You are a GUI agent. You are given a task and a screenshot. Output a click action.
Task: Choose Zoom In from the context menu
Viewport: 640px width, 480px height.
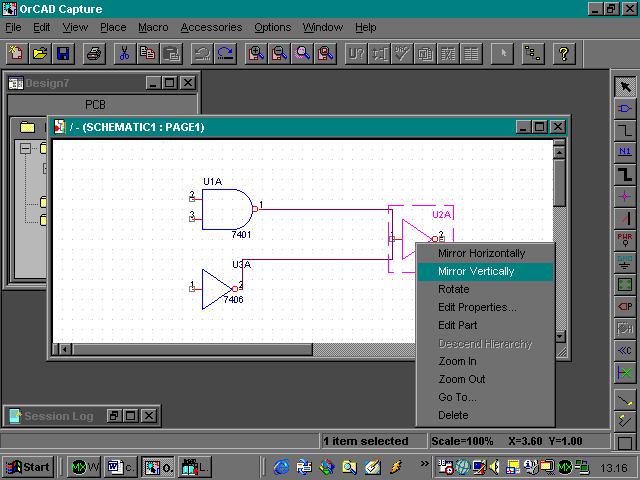485,361
